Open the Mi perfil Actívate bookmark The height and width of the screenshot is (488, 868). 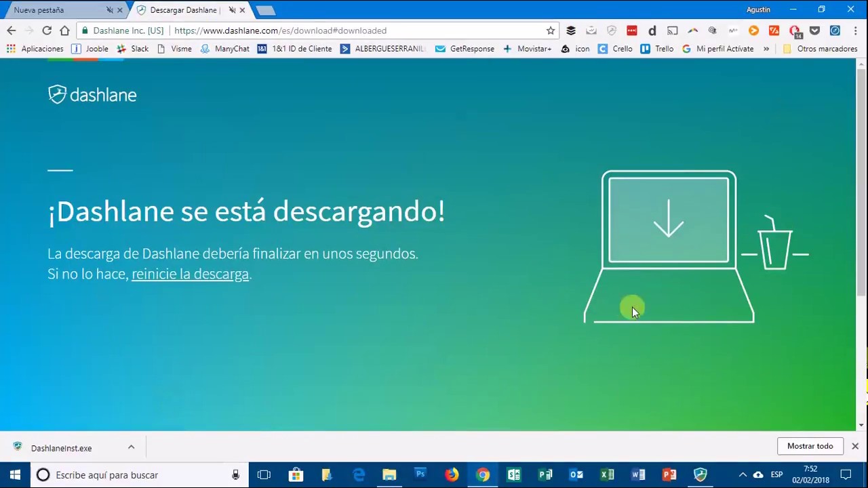(x=717, y=49)
